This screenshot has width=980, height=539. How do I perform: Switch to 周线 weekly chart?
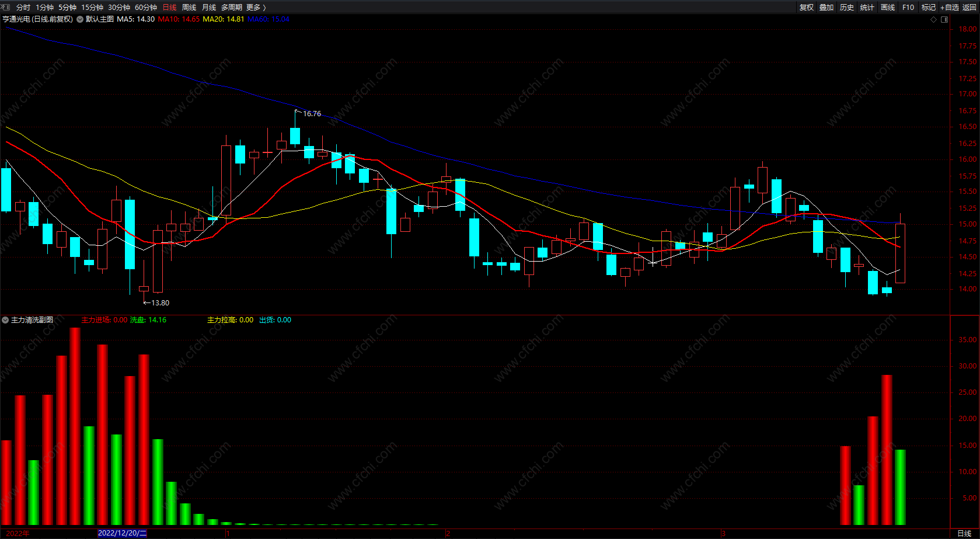(189, 8)
